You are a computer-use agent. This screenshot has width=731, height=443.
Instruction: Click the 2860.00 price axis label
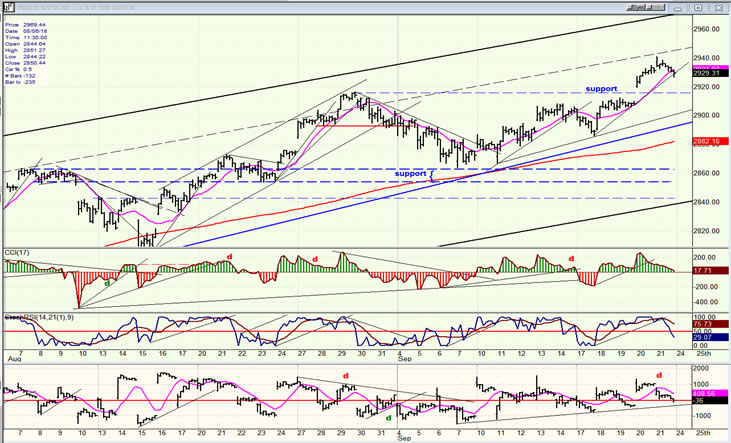[709, 173]
